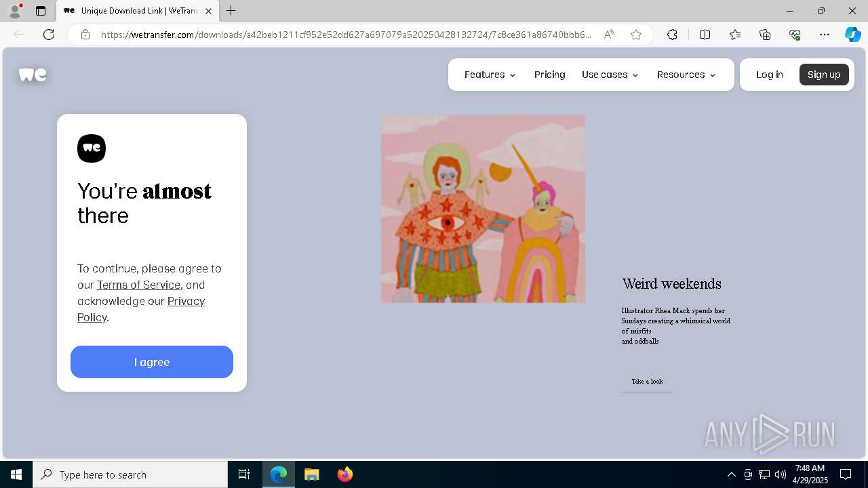
Task: Open Settings and more menu
Action: 825,35
